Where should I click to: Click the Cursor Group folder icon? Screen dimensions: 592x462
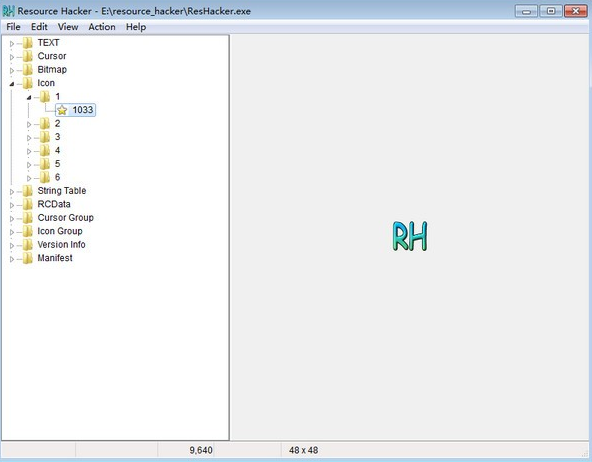[28, 218]
